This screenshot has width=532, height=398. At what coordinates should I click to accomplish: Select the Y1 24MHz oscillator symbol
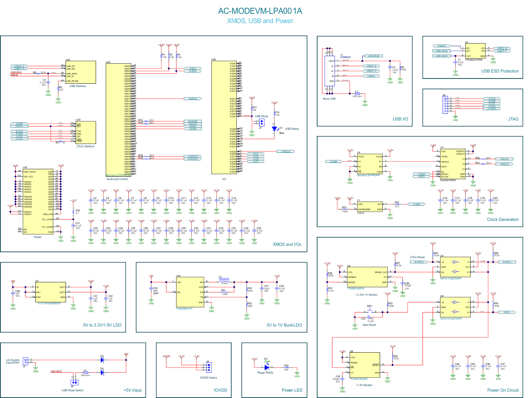(370, 206)
